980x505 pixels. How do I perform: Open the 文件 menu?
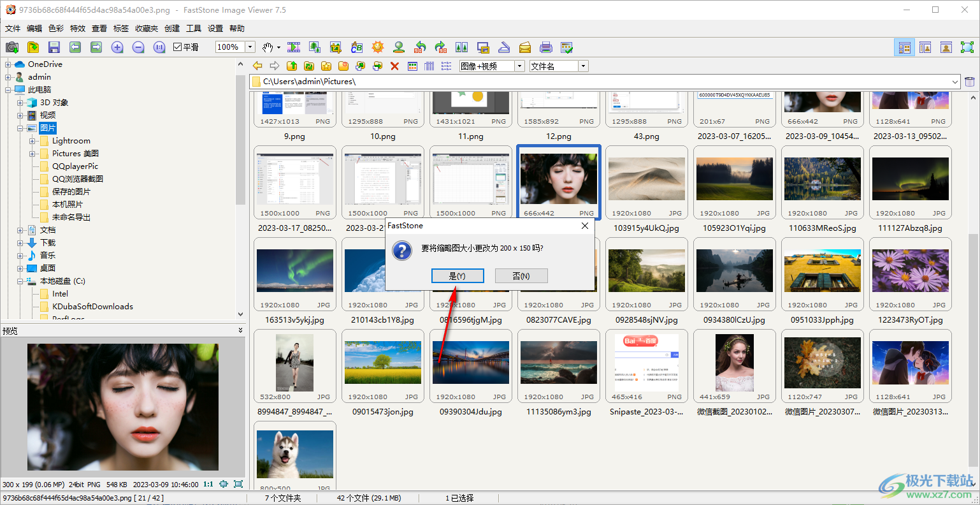pos(13,29)
